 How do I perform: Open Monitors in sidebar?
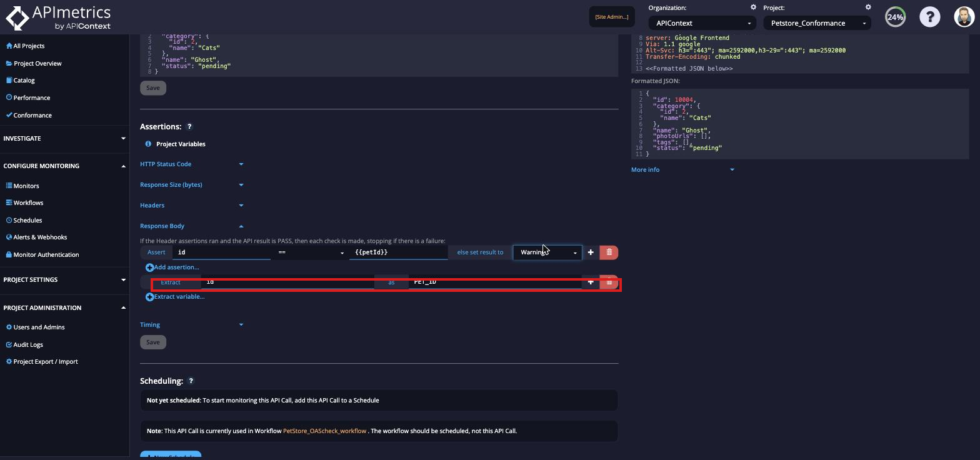22,186
